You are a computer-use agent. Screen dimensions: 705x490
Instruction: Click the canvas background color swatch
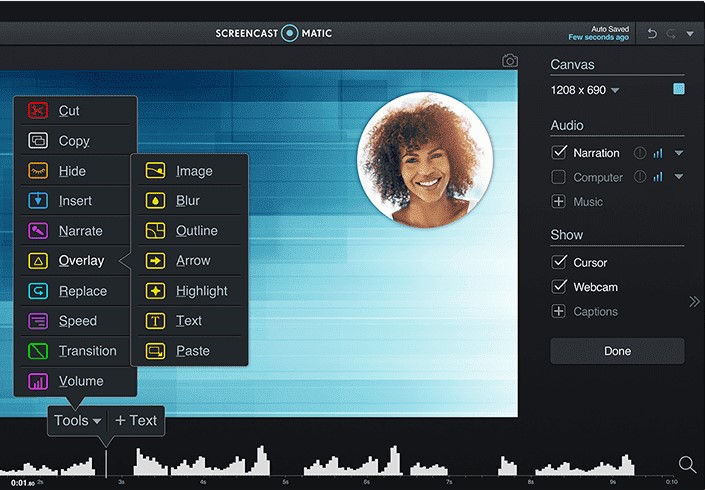tap(678, 89)
